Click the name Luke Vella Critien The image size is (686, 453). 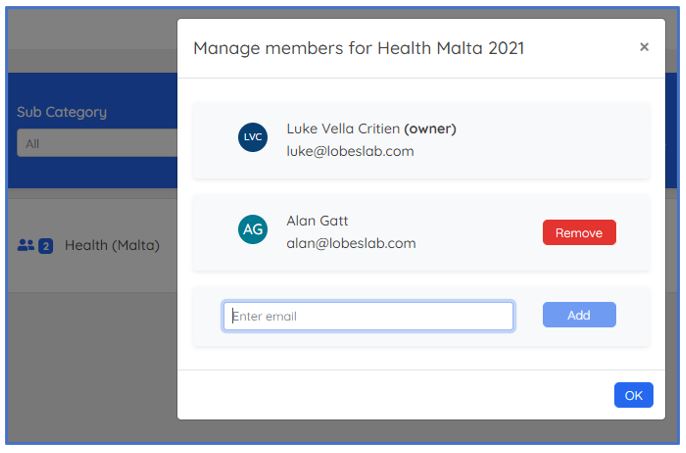(x=343, y=129)
